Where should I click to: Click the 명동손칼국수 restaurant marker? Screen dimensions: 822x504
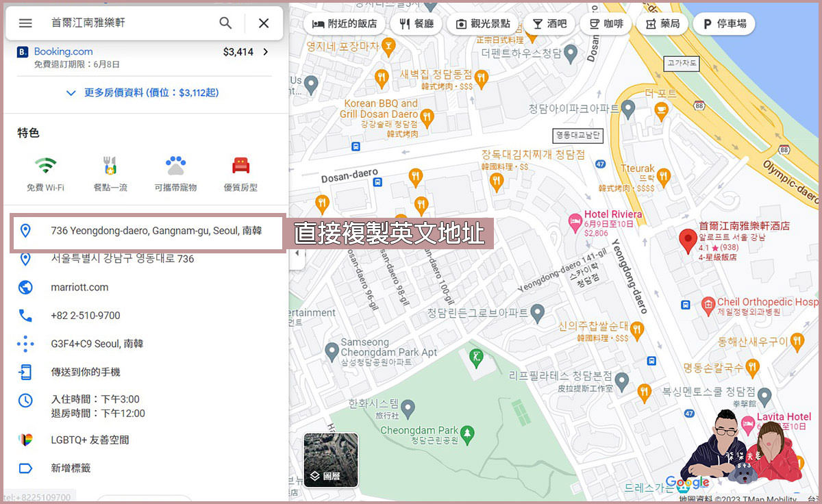pyautogui.click(x=752, y=368)
